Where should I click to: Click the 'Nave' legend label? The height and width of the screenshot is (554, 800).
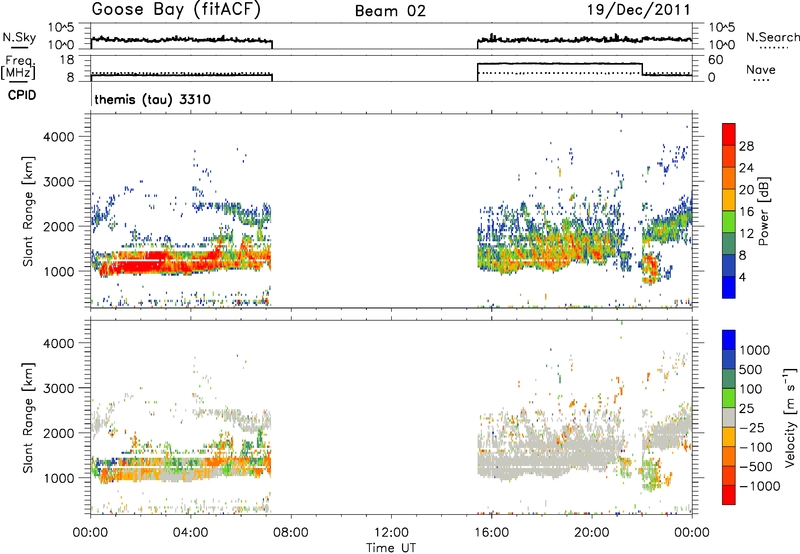[x=761, y=69]
